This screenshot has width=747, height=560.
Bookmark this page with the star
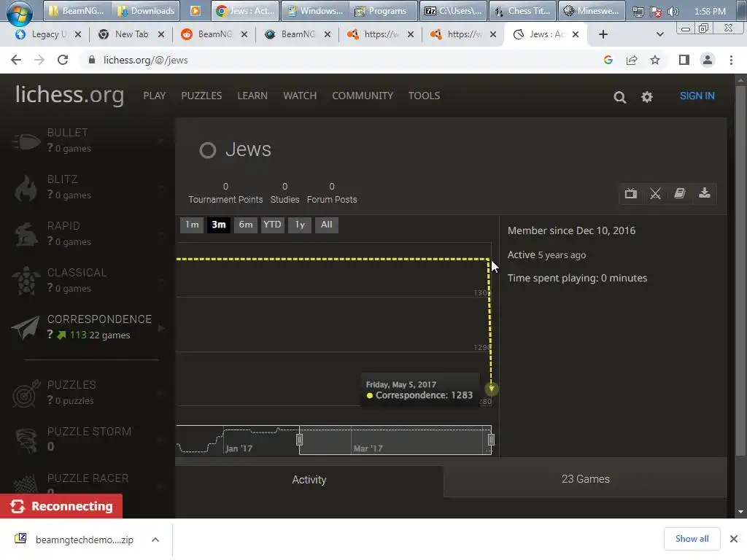pos(655,60)
